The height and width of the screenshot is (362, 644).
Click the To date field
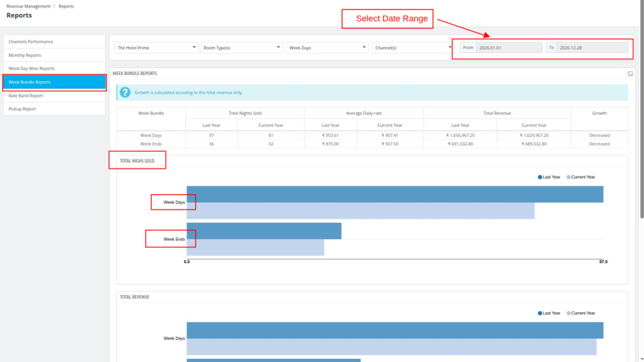(x=592, y=47)
